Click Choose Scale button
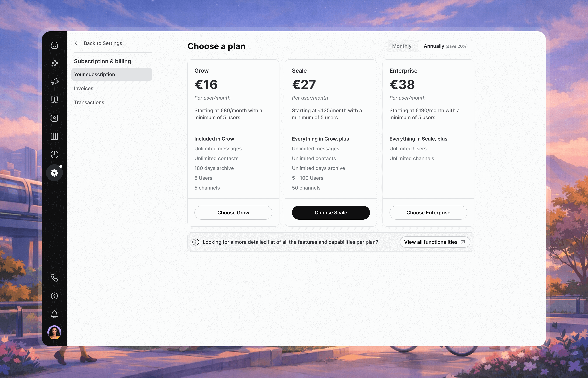 point(331,213)
